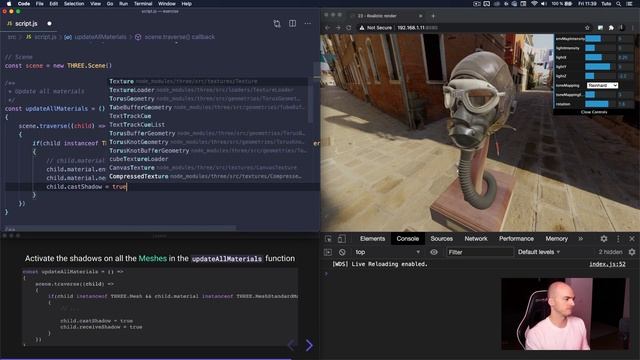640x360 pixels.
Task: Click the index.js:52 source link
Action: 607,264
